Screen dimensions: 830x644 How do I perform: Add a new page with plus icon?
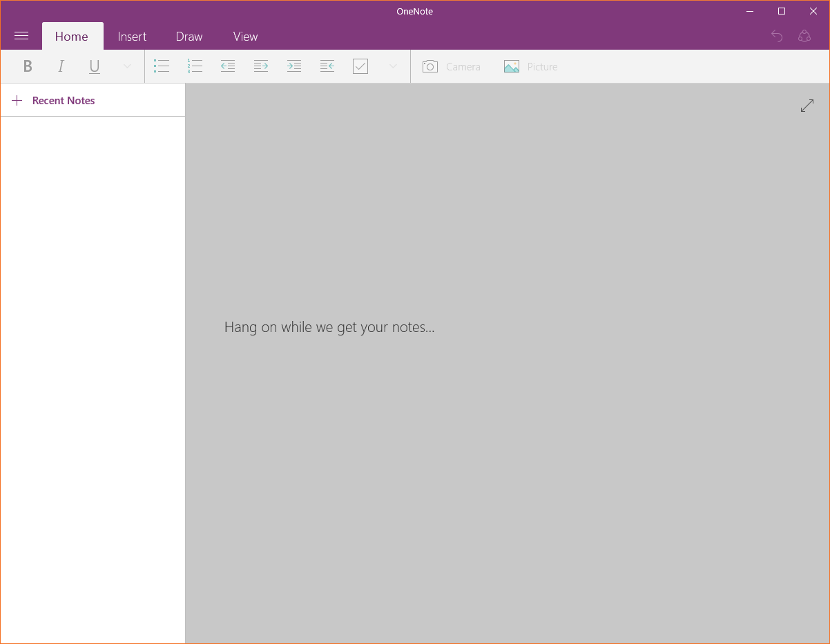(17, 101)
